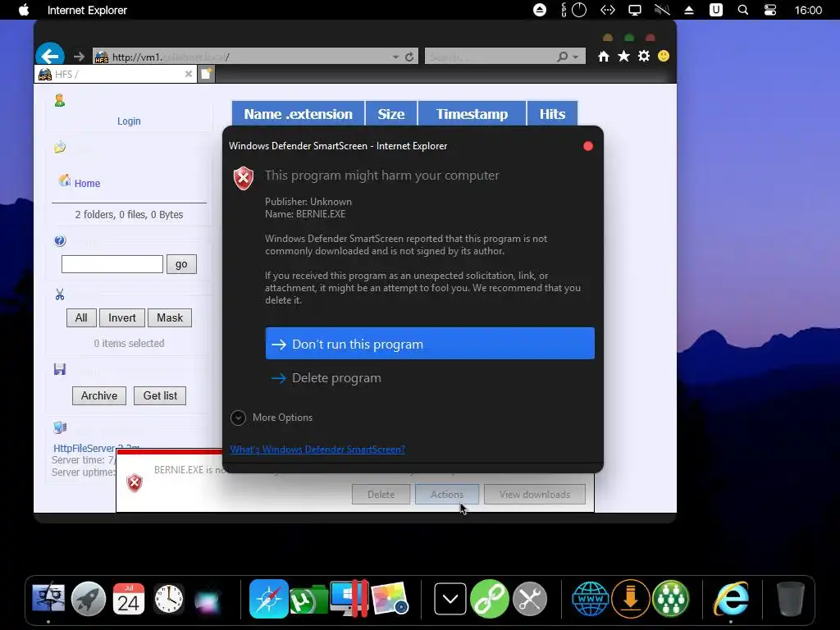Open Calendar icon showing Jul 24

[129, 598]
